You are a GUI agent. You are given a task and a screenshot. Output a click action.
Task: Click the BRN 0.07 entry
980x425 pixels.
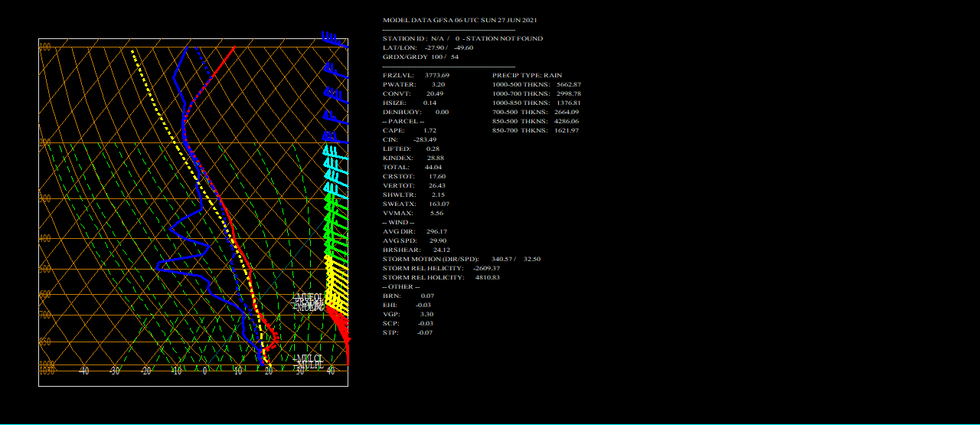click(x=408, y=296)
